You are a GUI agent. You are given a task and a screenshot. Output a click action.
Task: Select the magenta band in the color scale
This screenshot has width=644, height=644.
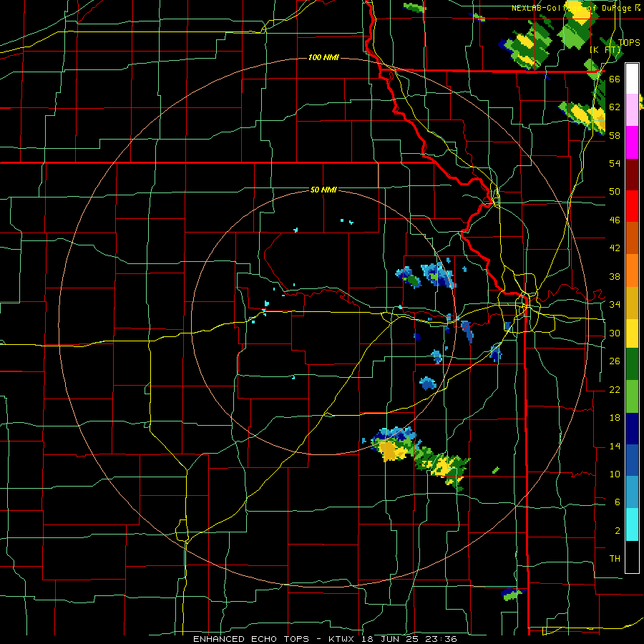(632, 142)
